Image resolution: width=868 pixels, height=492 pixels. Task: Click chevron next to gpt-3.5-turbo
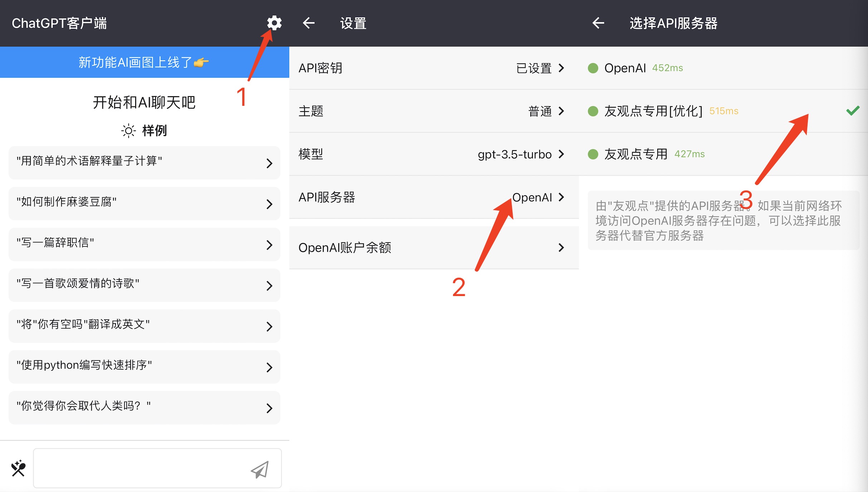point(561,154)
